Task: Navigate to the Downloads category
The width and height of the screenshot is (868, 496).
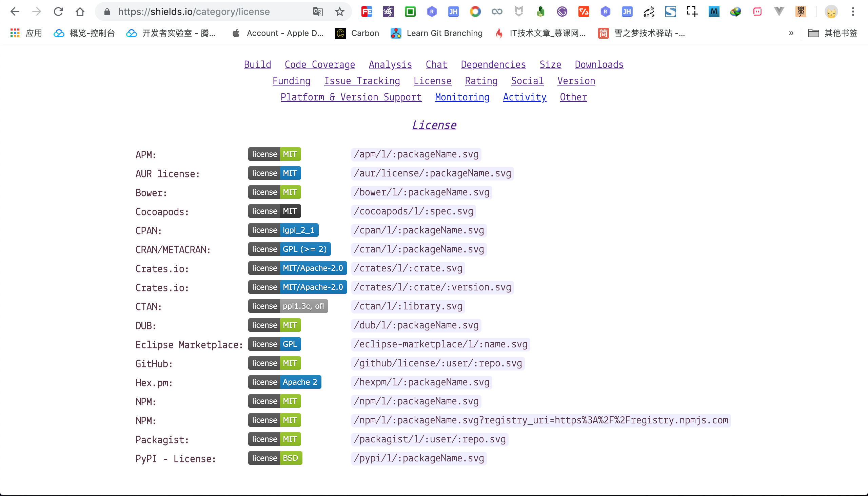Action: (x=599, y=64)
